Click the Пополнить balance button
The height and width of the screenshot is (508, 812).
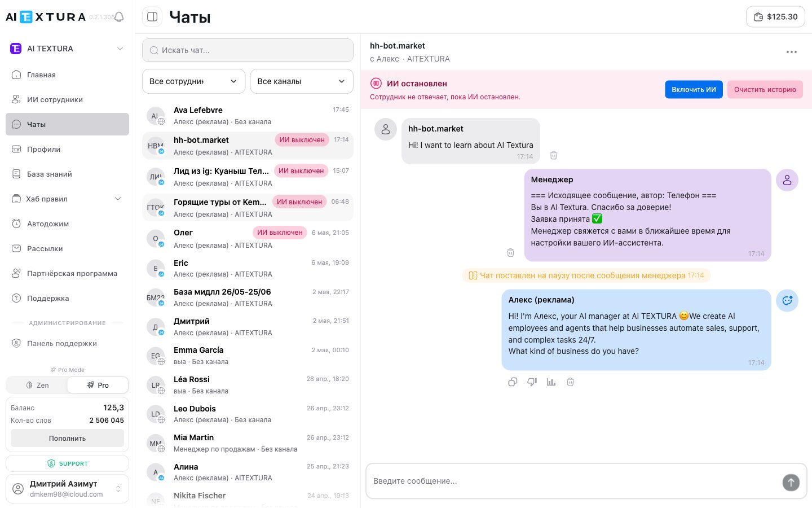pos(67,438)
